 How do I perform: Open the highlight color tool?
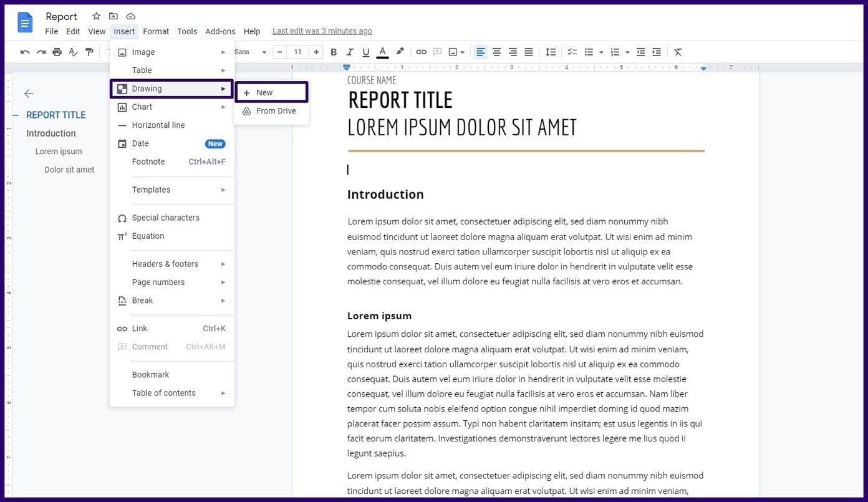(400, 52)
